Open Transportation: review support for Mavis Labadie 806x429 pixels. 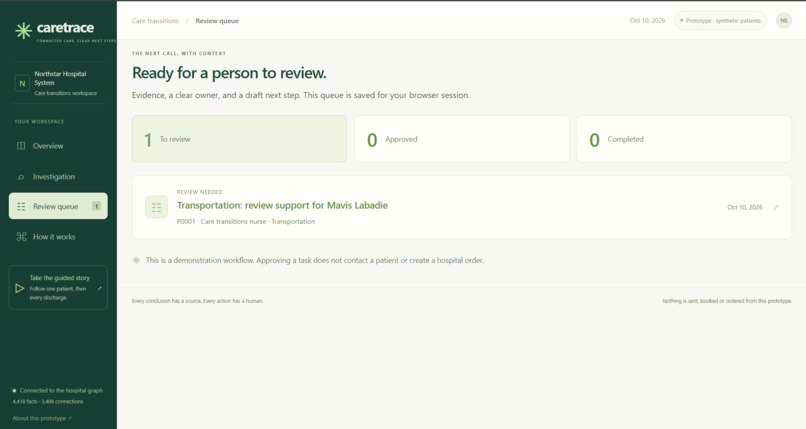[282, 206]
